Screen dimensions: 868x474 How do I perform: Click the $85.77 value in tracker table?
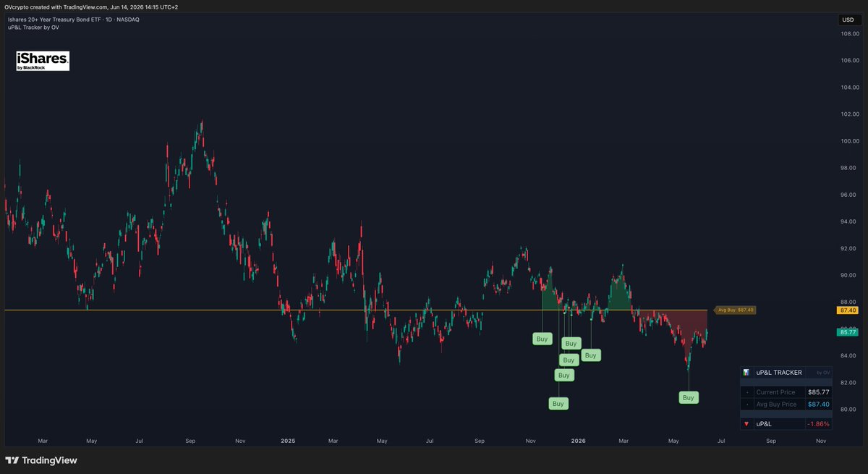[x=819, y=392]
